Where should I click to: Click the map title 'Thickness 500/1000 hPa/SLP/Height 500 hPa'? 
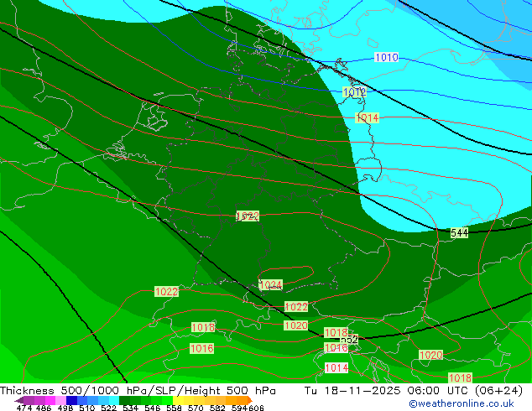pos(138,391)
